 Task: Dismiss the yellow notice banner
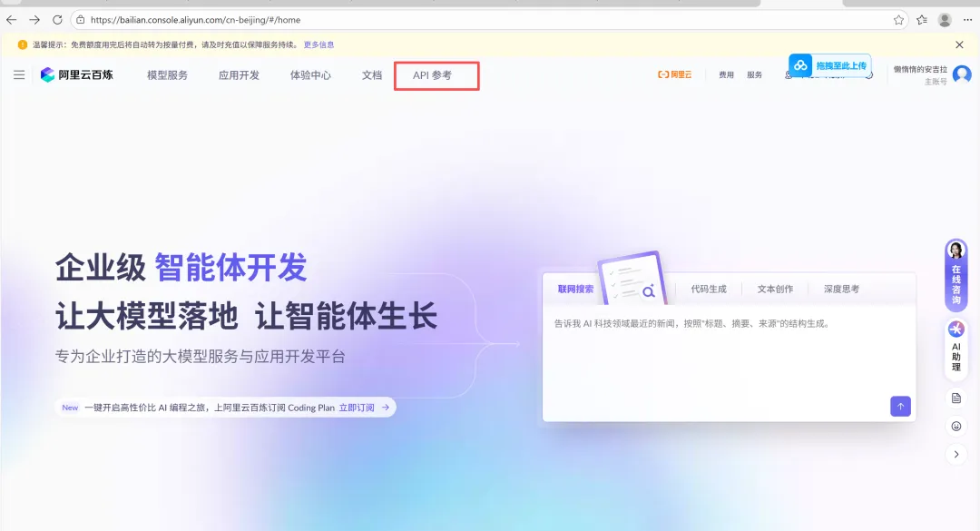pyautogui.click(x=959, y=44)
